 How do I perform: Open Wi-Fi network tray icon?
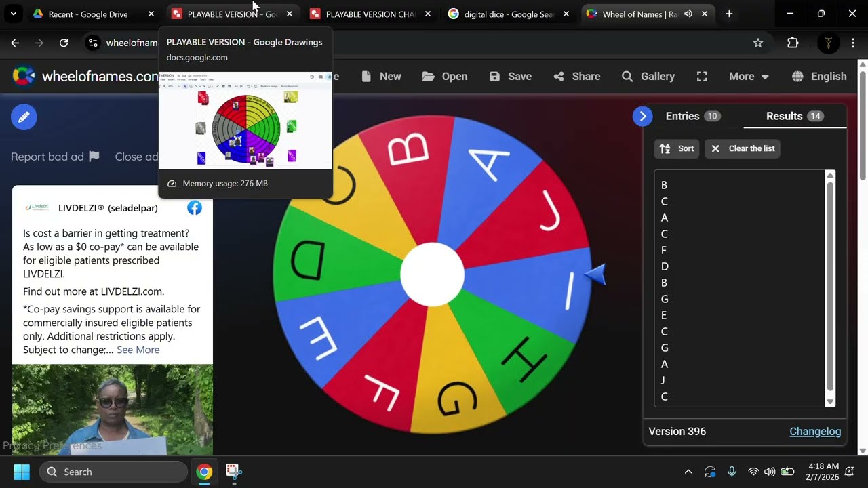[x=753, y=472]
